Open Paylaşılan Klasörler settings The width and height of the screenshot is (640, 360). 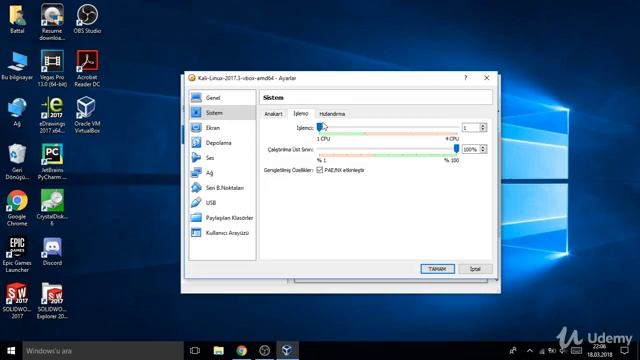click(x=222, y=218)
